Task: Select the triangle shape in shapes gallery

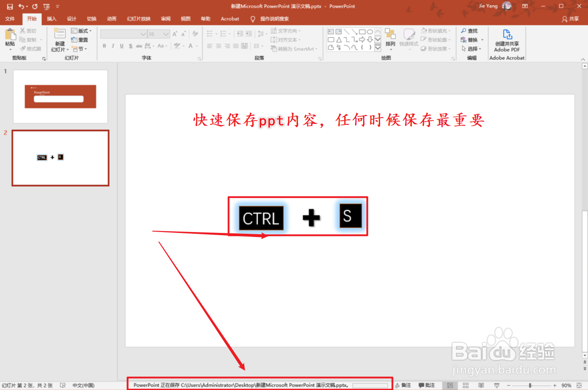Action: [x=339, y=39]
